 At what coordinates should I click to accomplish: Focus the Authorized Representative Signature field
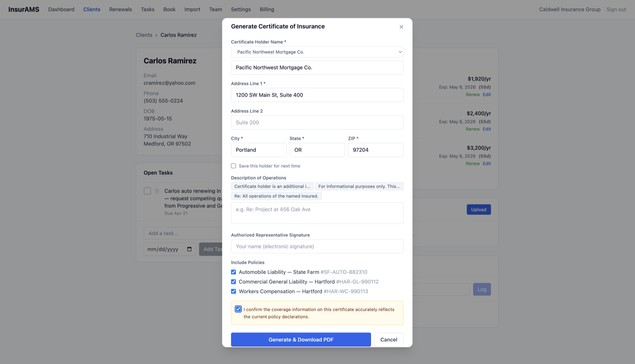tap(317, 246)
